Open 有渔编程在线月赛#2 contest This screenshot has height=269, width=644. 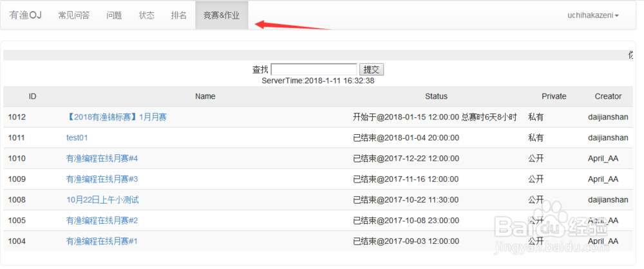102,221
